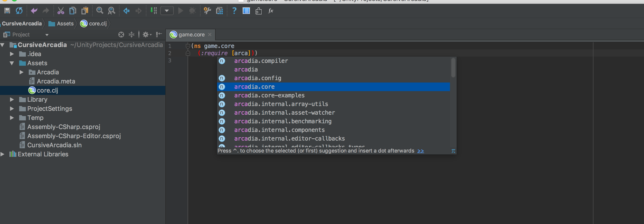Collapse the Assets folder
Screen dimensions: 644x224
[x=12, y=63]
